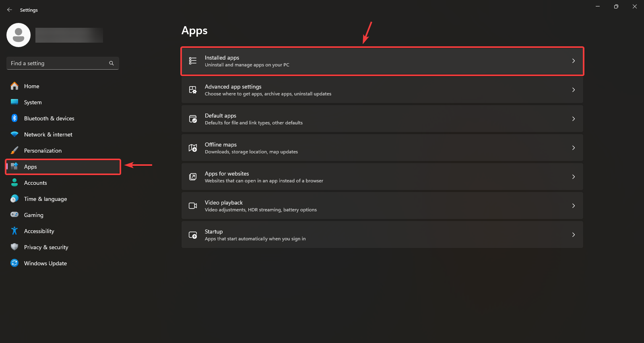Click the Privacy & security shield icon
The image size is (644, 343).
pyautogui.click(x=14, y=247)
